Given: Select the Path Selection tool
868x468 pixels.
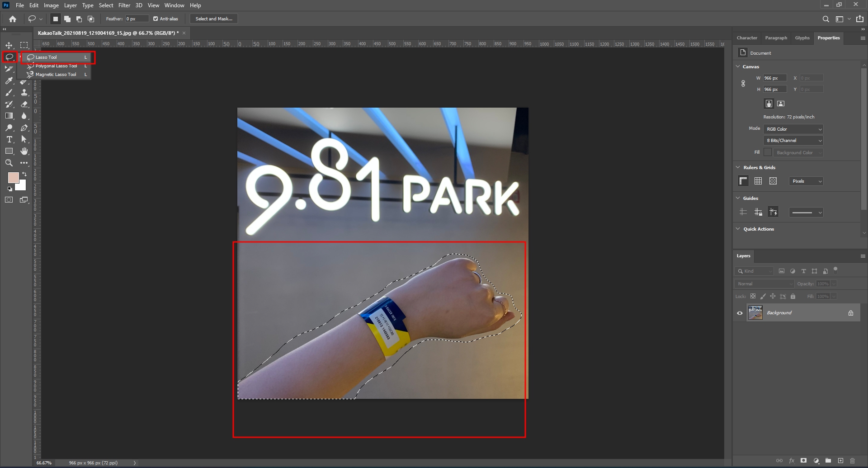Looking at the screenshot, I should pos(24,139).
